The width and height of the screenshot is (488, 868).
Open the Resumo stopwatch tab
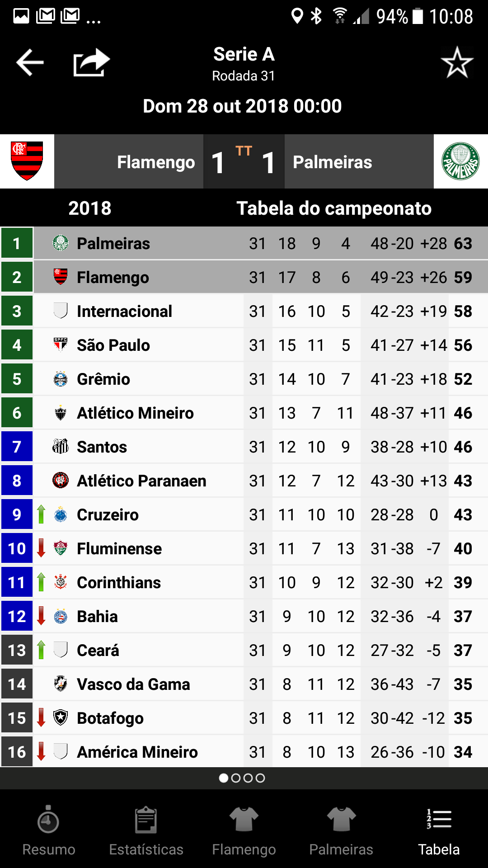coord(49,831)
